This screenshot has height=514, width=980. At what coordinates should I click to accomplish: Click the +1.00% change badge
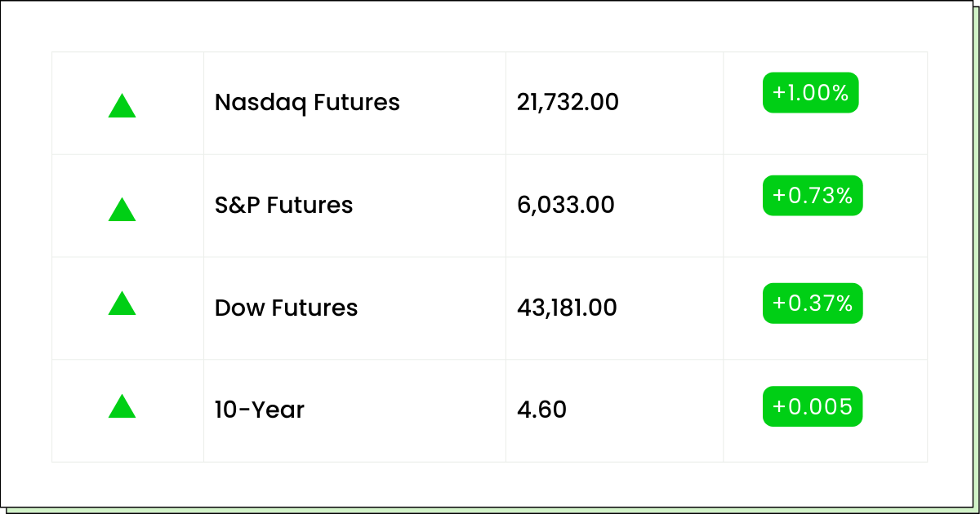tap(810, 92)
